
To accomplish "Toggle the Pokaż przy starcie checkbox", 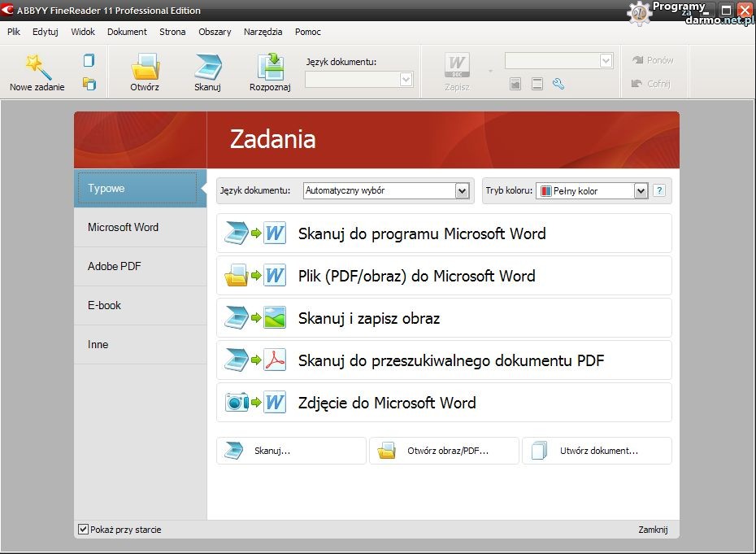I will [83, 530].
